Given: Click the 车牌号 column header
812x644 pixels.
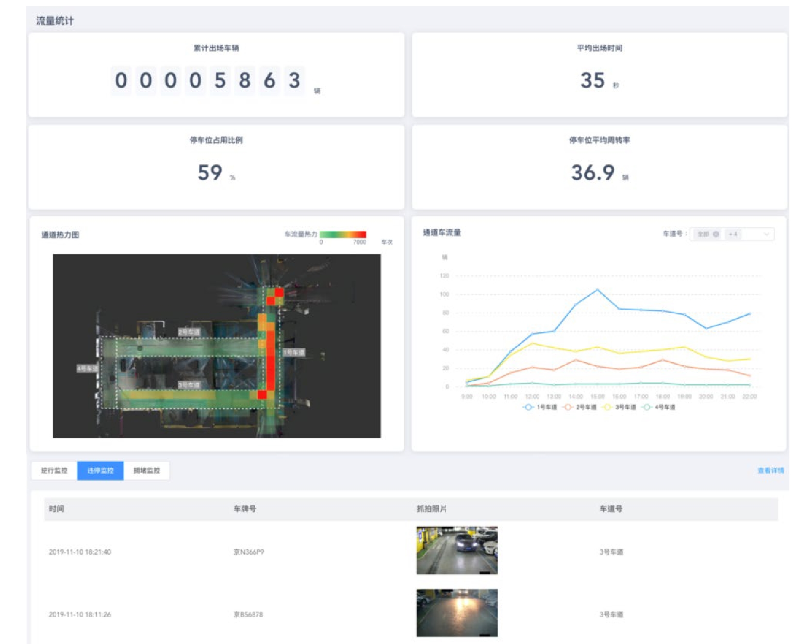Looking at the screenshot, I should [x=245, y=509].
